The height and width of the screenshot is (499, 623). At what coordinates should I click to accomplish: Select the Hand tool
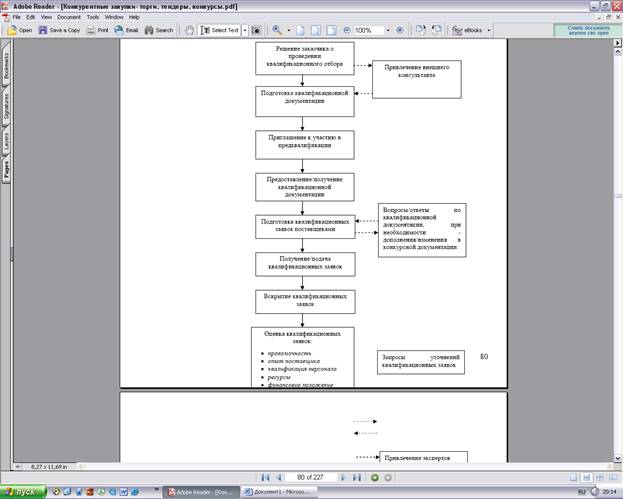pyautogui.click(x=190, y=30)
